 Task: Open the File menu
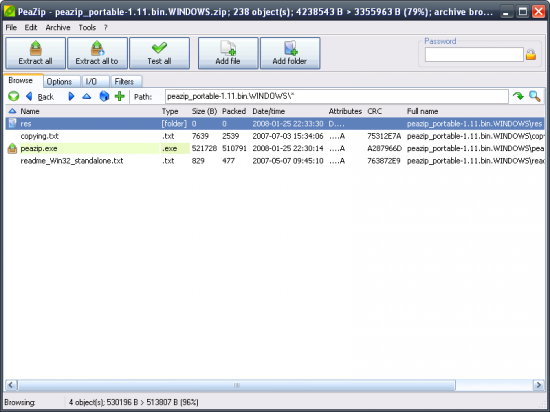11,27
